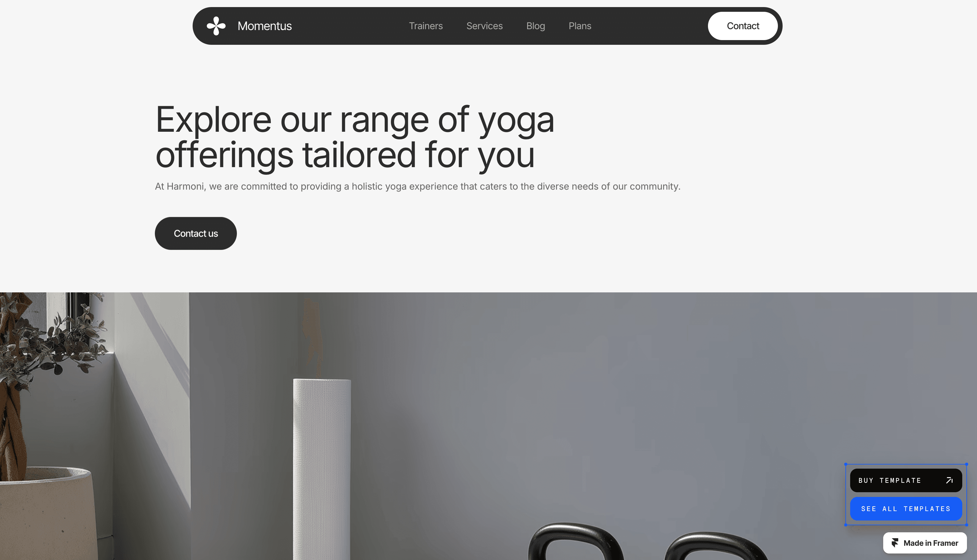977x560 pixels.
Task: Click the white Contact button in navbar
Action: 742,26
